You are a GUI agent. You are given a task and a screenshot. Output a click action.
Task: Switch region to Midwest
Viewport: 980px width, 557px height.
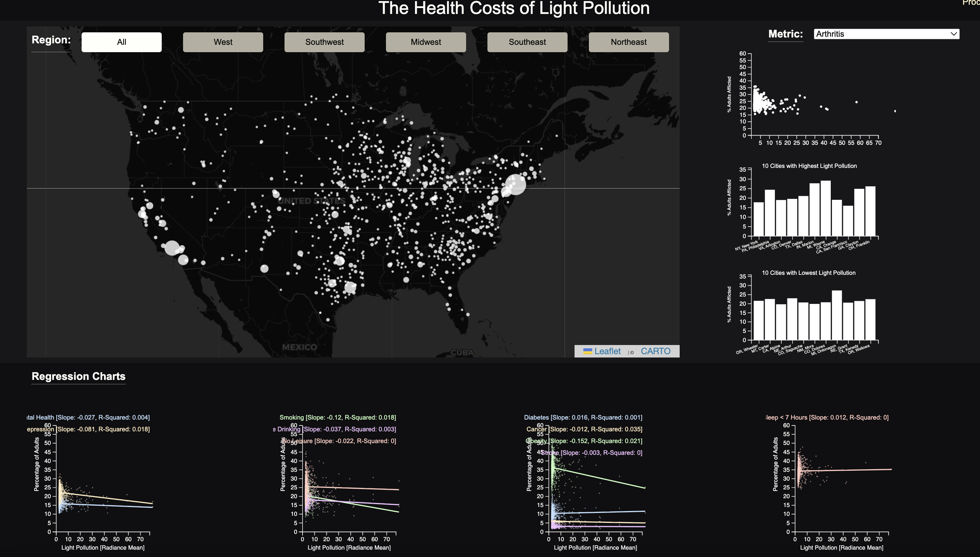pyautogui.click(x=426, y=42)
